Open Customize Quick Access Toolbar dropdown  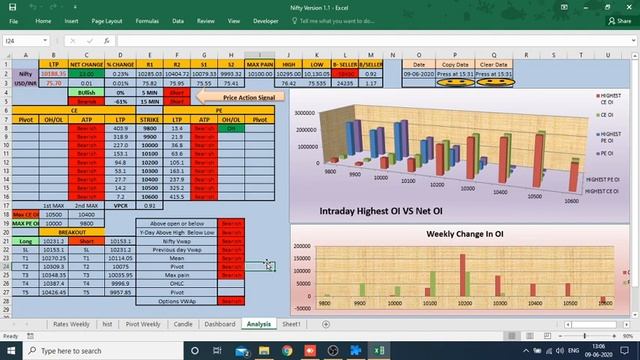pyautogui.click(x=75, y=7)
